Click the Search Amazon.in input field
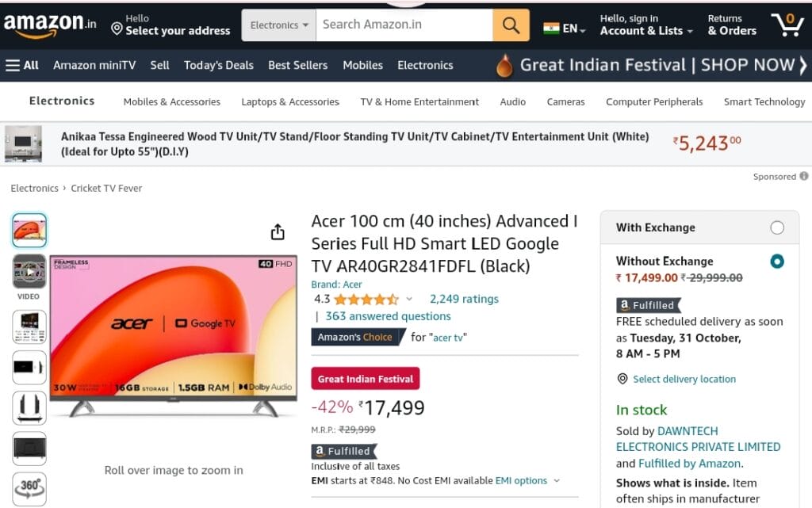This screenshot has width=812, height=508. point(404,25)
